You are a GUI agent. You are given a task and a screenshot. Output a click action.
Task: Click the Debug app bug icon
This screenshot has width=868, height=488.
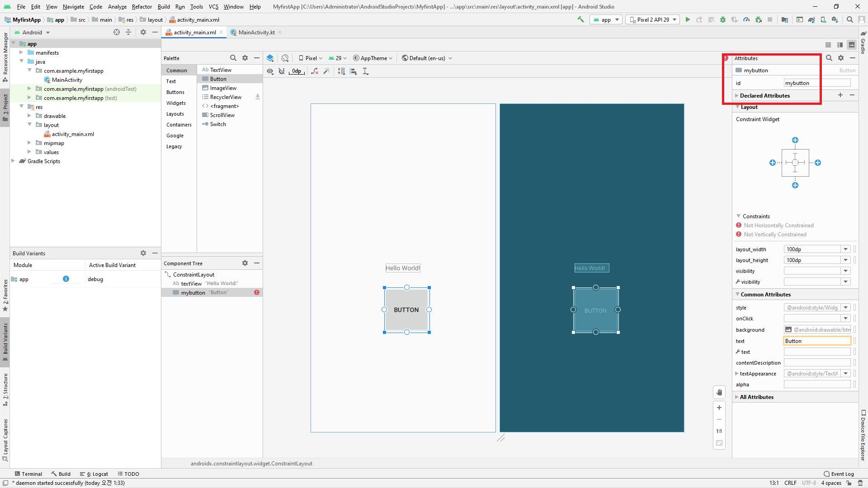click(x=723, y=19)
